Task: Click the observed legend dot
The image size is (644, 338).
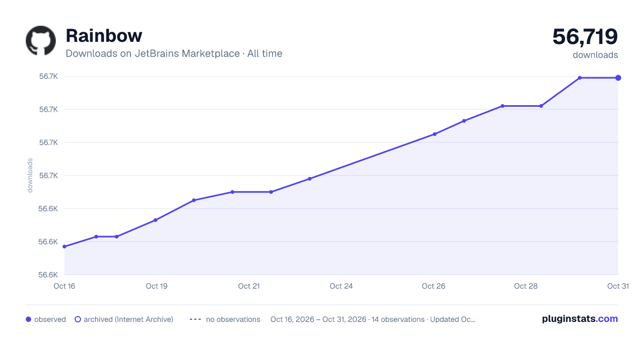Action: (28, 319)
